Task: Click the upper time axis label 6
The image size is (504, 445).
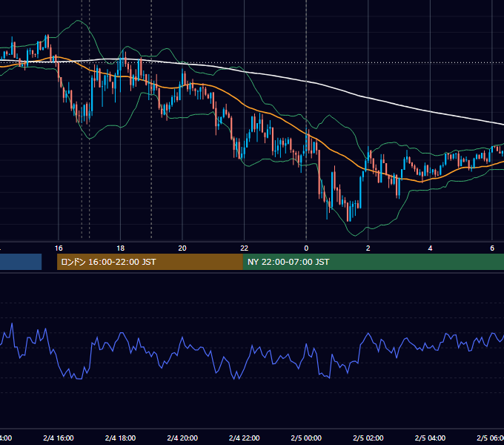Action: [492, 248]
